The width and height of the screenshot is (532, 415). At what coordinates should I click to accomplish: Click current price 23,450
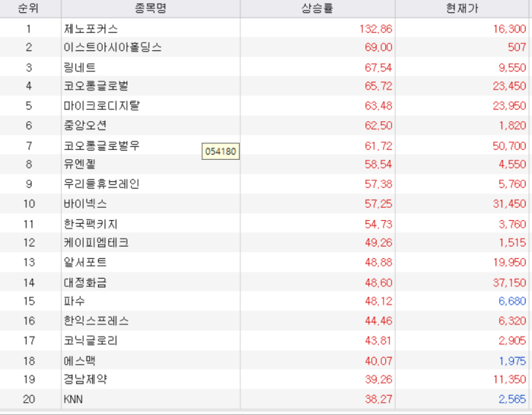tap(510, 85)
